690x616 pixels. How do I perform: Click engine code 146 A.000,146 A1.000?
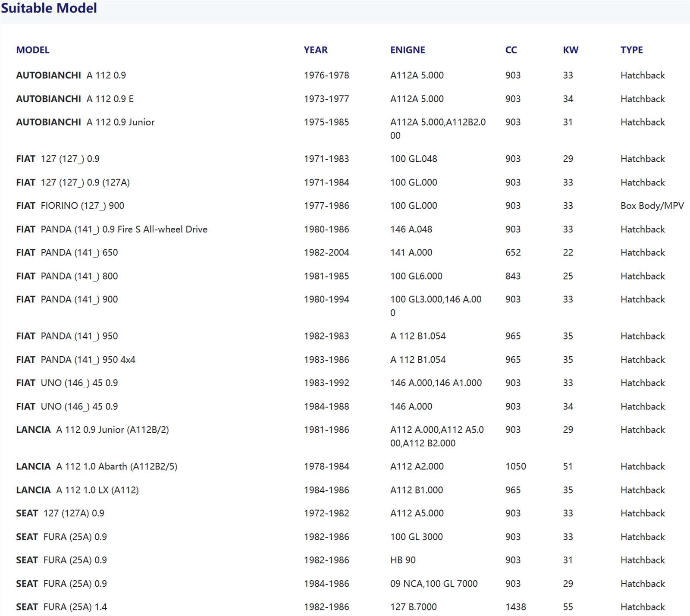tap(436, 383)
